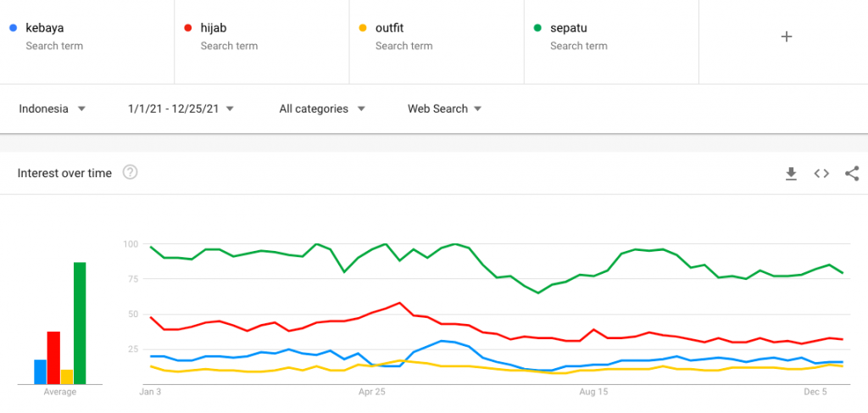
Task: Open the All categories dropdown
Action: (x=322, y=109)
